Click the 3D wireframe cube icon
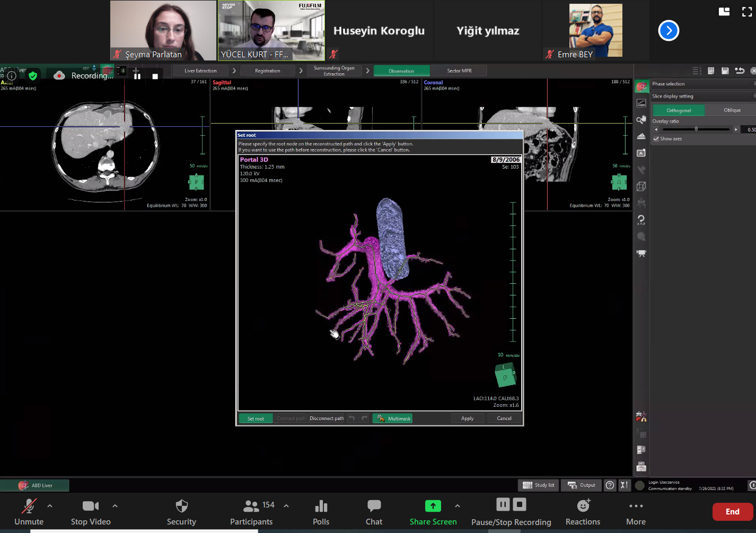Viewport: 756px width, 533px height. click(641, 187)
